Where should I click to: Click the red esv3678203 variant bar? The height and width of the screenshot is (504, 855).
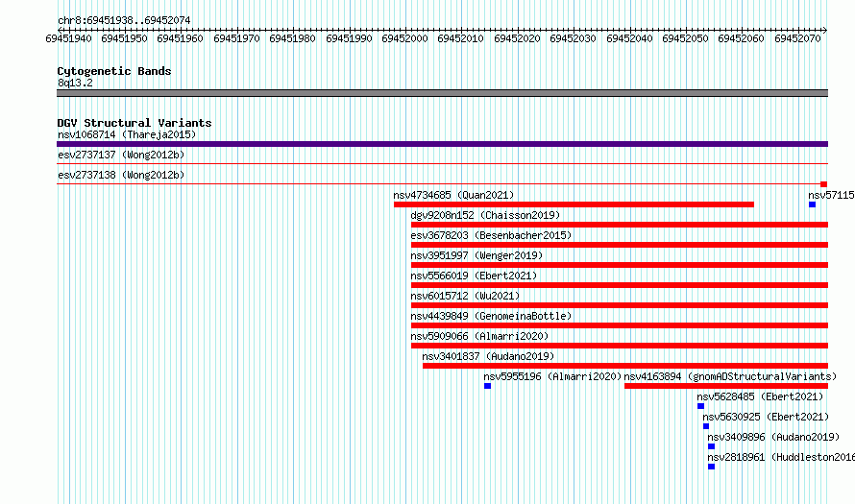tap(620, 245)
